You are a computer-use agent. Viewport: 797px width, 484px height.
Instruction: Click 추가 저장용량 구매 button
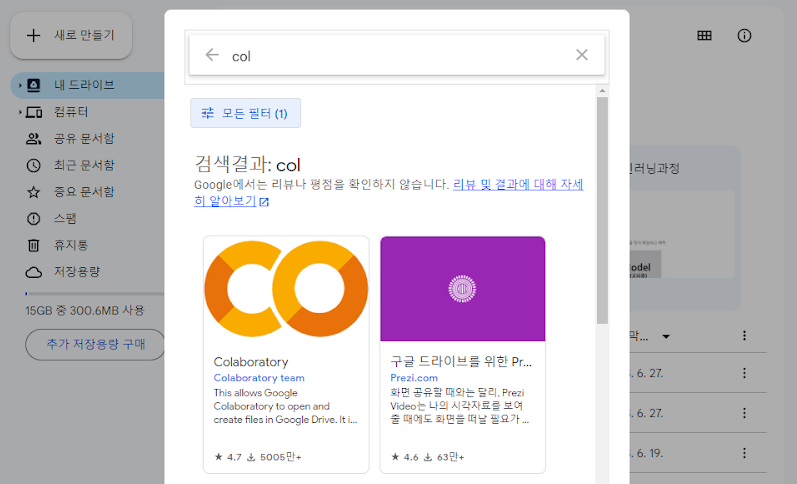96,344
